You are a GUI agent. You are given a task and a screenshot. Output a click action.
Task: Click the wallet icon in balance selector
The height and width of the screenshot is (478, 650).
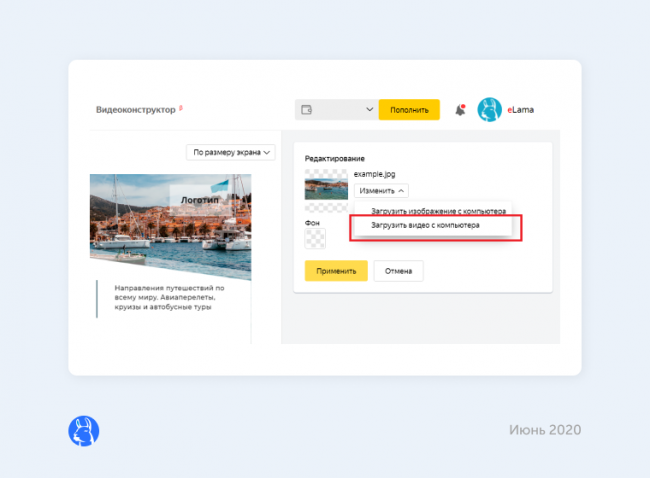[x=307, y=110]
